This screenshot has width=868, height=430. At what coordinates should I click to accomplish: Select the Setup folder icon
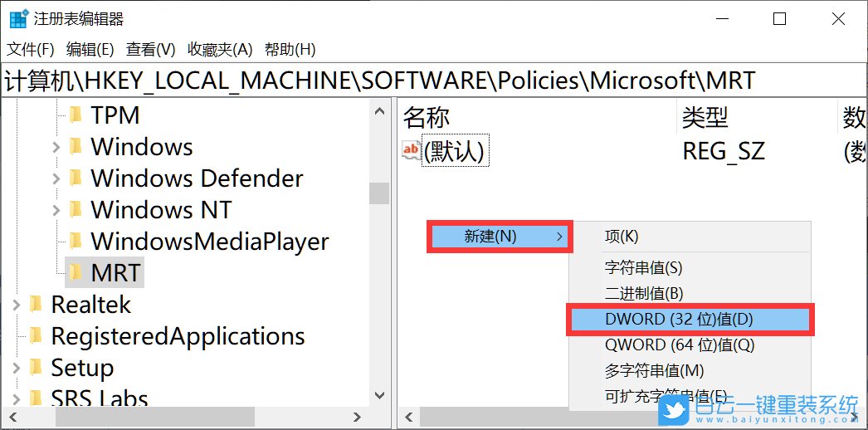(36, 367)
